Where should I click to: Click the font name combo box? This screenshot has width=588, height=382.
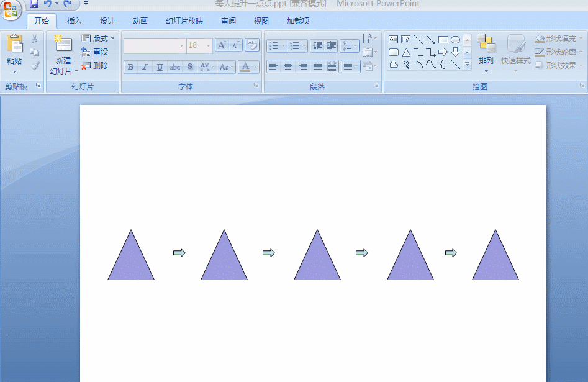[155, 46]
